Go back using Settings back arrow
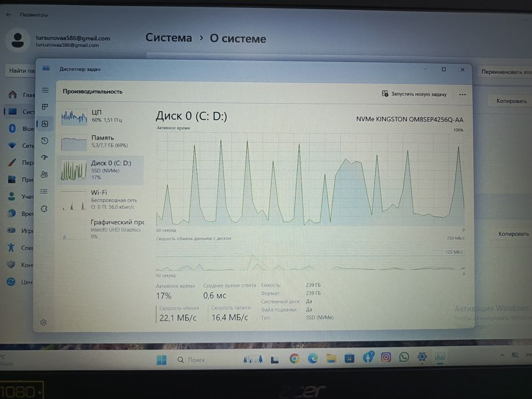Image resolution: width=532 pixels, height=399 pixels. tap(9, 15)
